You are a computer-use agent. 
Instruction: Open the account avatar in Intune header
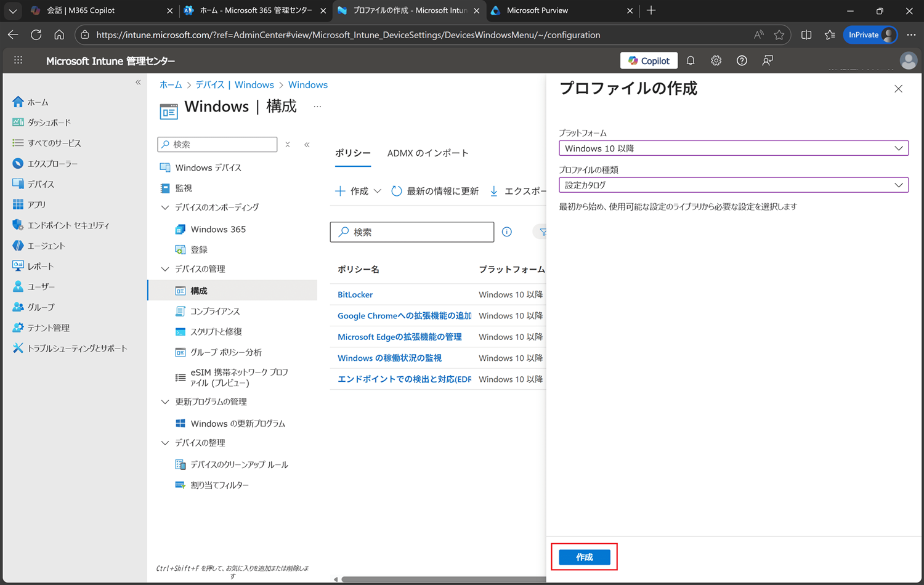tap(908, 60)
